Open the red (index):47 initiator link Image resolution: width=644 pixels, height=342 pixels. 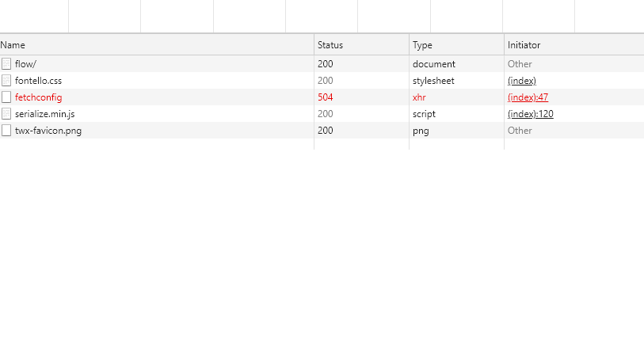528,97
